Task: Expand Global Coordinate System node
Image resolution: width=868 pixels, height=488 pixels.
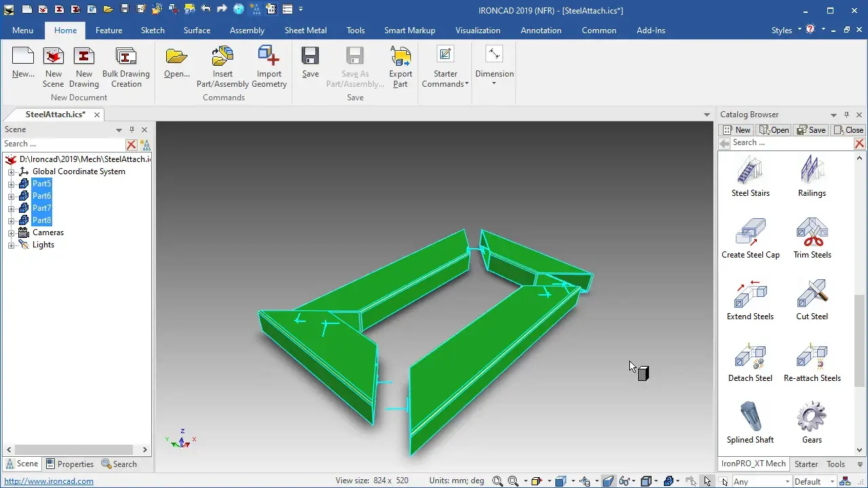Action: coord(11,172)
